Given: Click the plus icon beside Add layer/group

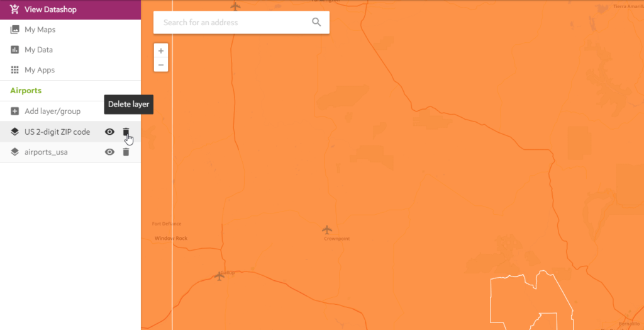Looking at the screenshot, I should pos(15,111).
